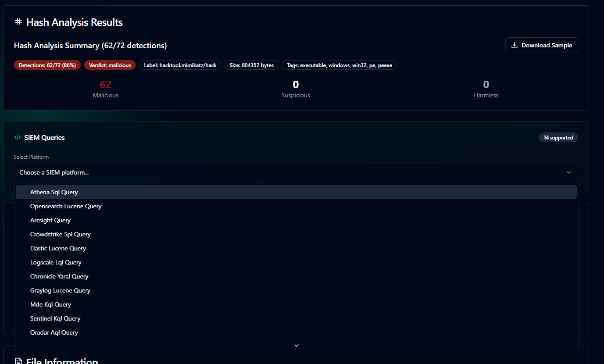Click the Verdict: malicious badge
This screenshot has width=604, height=364.
[110, 65]
